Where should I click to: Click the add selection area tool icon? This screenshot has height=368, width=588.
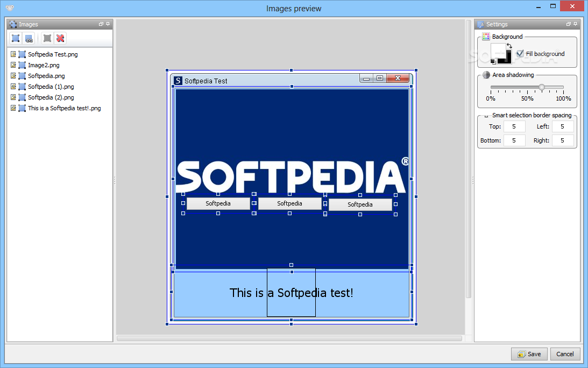tap(16, 38)
